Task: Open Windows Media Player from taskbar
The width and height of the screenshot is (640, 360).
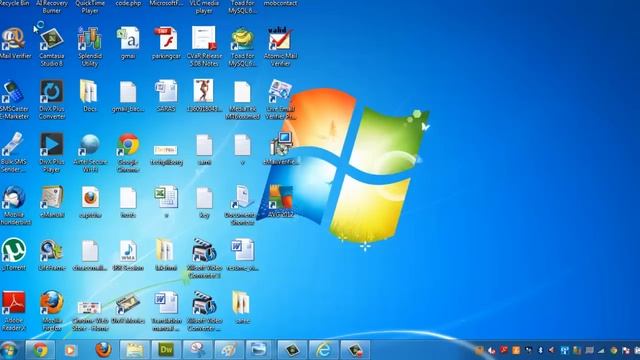Action: [70, 350]
